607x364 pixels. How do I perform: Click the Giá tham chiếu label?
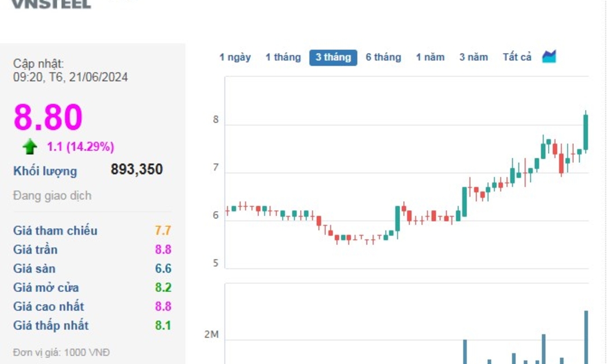click(x=55, y=231)
